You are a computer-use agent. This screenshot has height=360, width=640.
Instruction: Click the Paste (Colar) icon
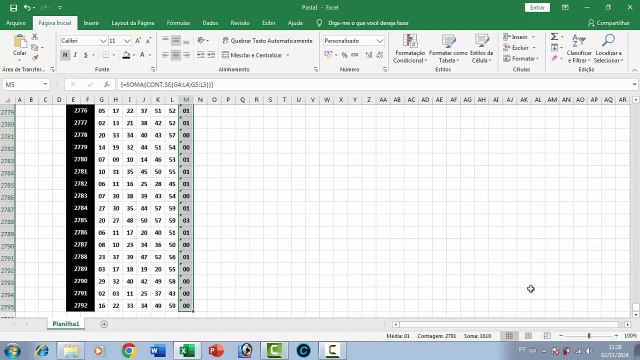(x=20, y=42)
